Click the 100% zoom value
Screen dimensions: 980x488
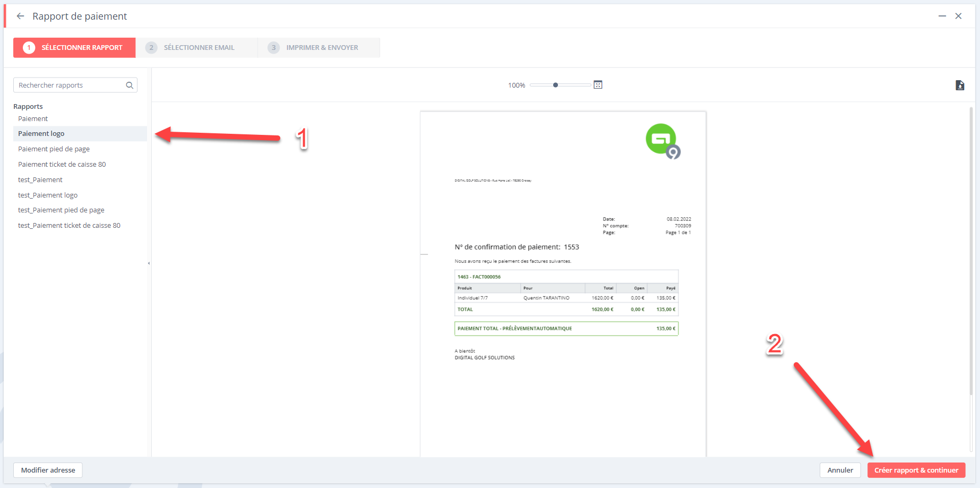517,85
